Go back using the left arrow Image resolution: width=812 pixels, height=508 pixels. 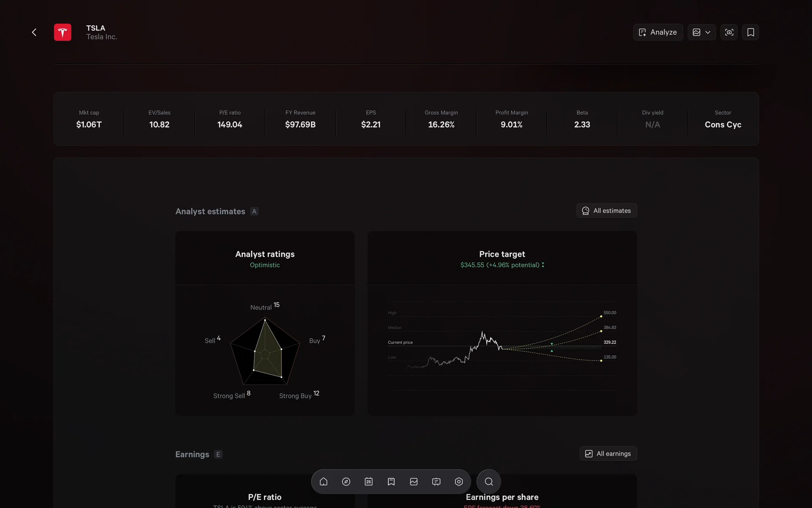pos(34,32)
